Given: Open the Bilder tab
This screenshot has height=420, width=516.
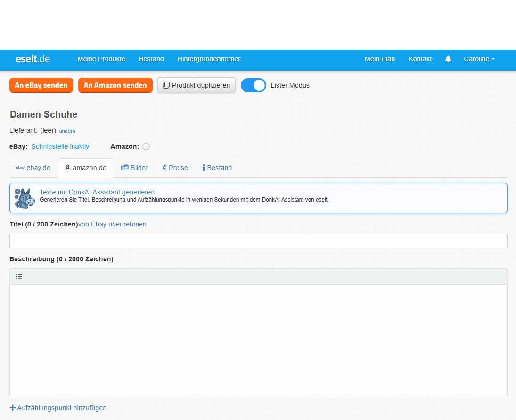Looking at the screenshot, I should coord(134,168).
